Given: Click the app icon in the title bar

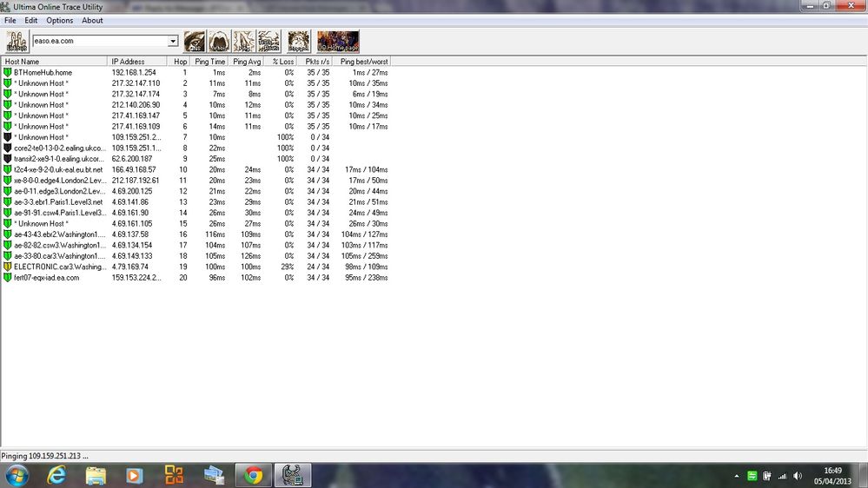Looking at the screenshot, I should pos(5,7).
